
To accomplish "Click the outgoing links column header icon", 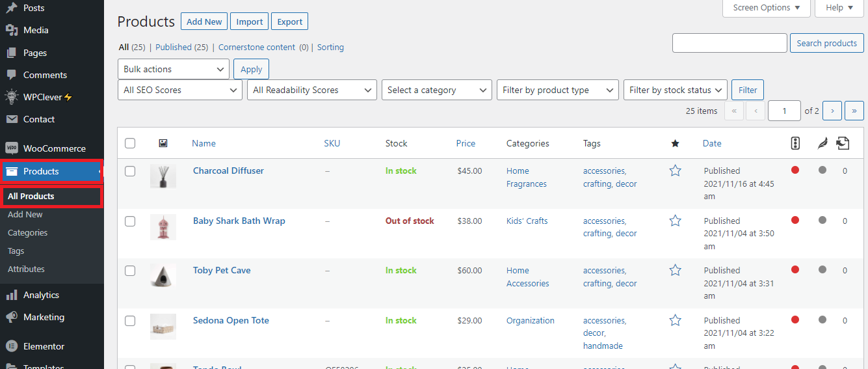I will coord(843,143).
